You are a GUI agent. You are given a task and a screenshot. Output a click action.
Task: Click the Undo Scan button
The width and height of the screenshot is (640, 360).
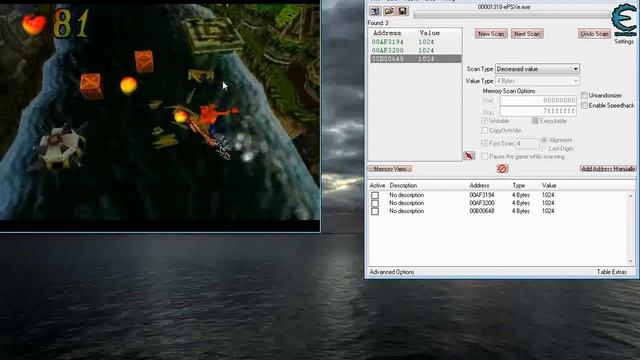pos(594,34)
